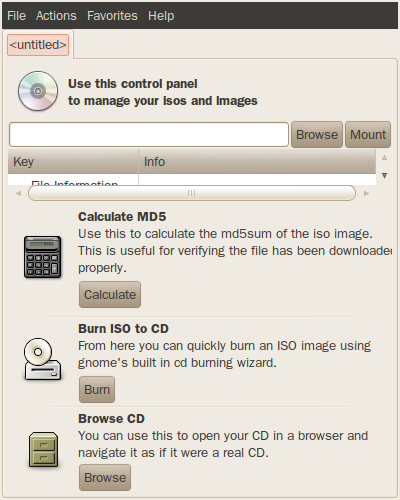This screenshot has width=400, height=500.
Task: Click the Info column header
Action: coord(257,162)
